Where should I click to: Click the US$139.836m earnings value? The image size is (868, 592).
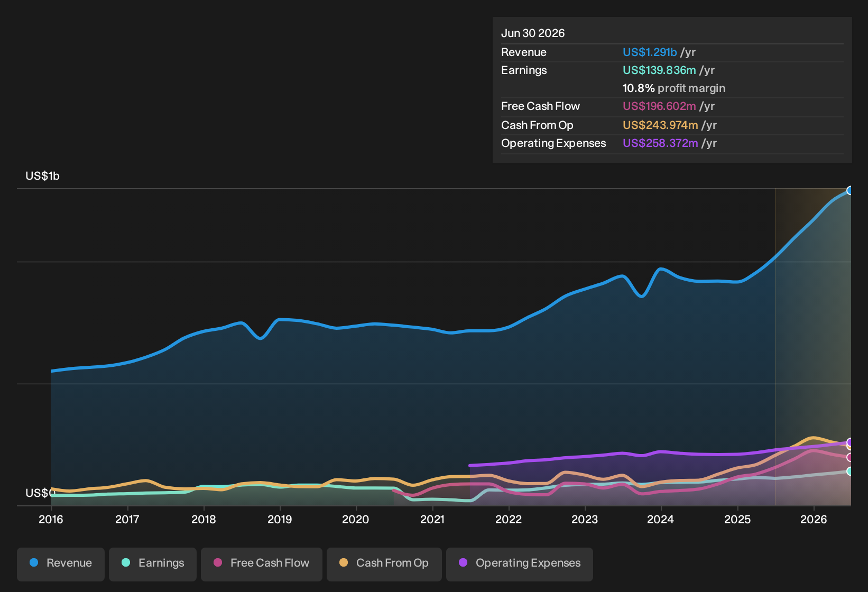click(x=659, y=70)
